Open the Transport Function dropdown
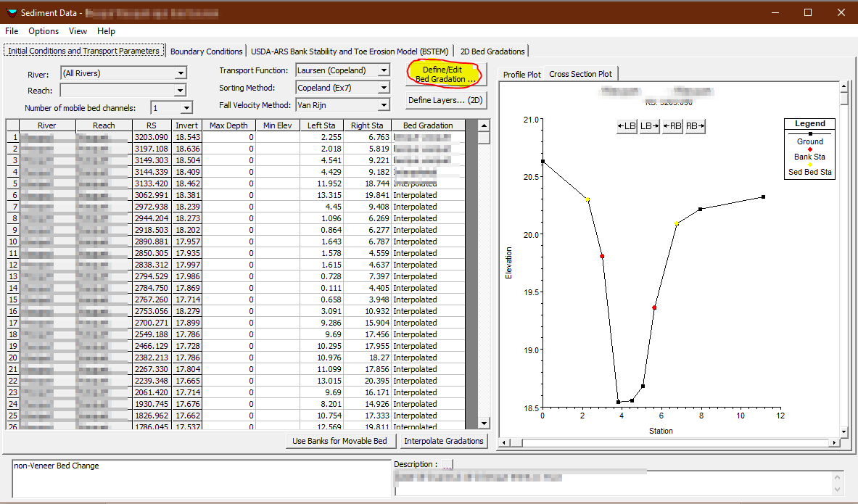The image size is (858, 504). coord(384,70)
